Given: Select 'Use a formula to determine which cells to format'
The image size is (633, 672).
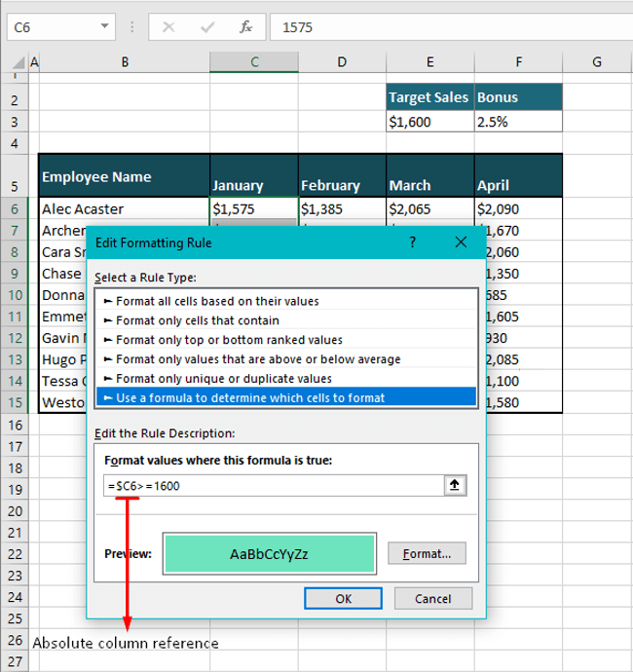Looking at the screenshot, I should [x=286, y=397].
